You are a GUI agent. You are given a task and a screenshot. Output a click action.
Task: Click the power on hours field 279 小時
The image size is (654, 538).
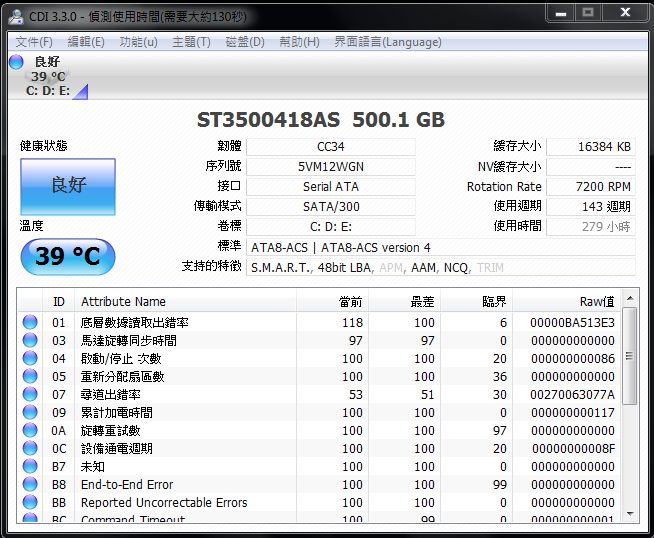(591, 227)
